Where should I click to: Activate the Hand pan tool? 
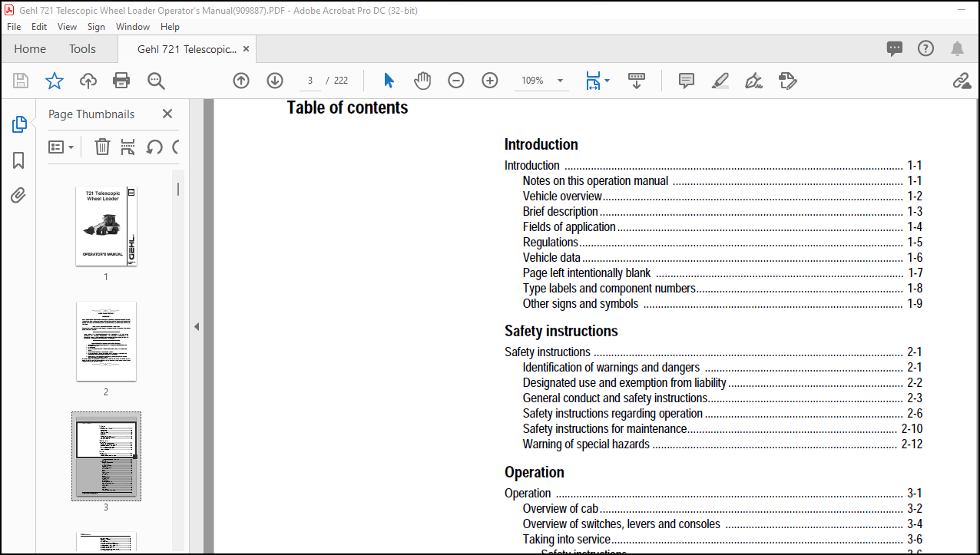click(422, 81)
